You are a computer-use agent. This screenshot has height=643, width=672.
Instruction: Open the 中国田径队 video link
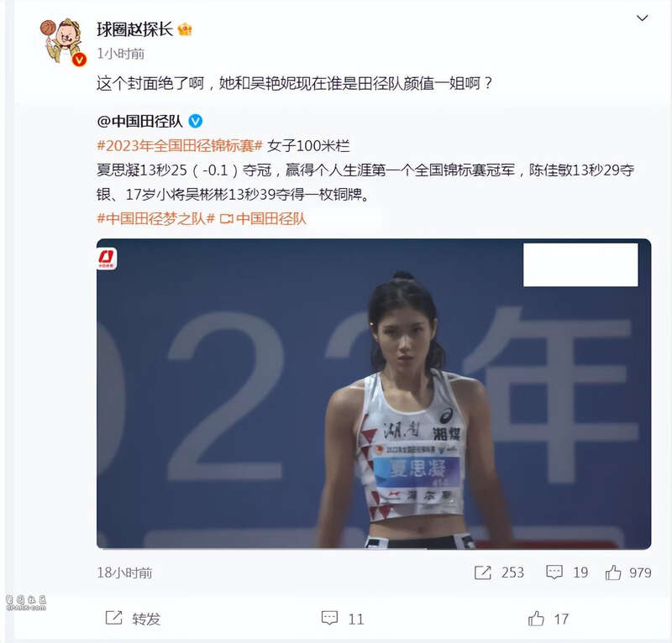click(x=263, y=218)
